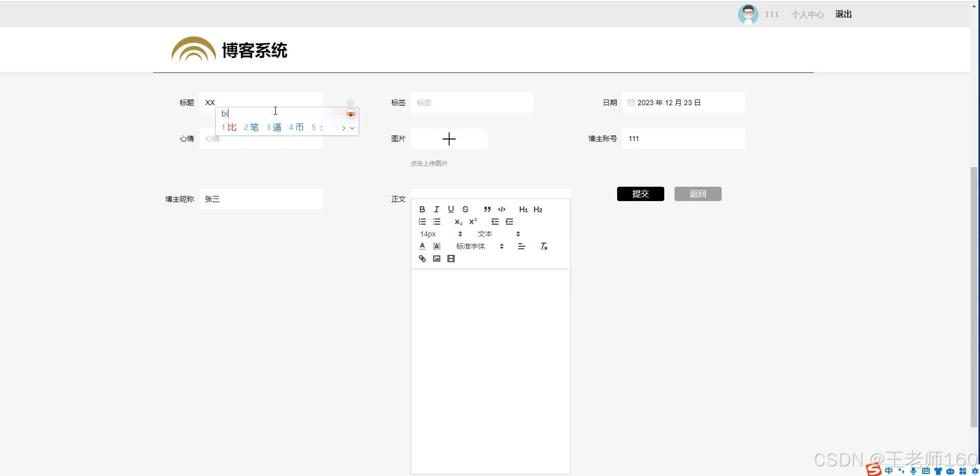Viewport: 980px width, 476px height.
Task: Click the user avatar picture
Action: pos(748,14)
